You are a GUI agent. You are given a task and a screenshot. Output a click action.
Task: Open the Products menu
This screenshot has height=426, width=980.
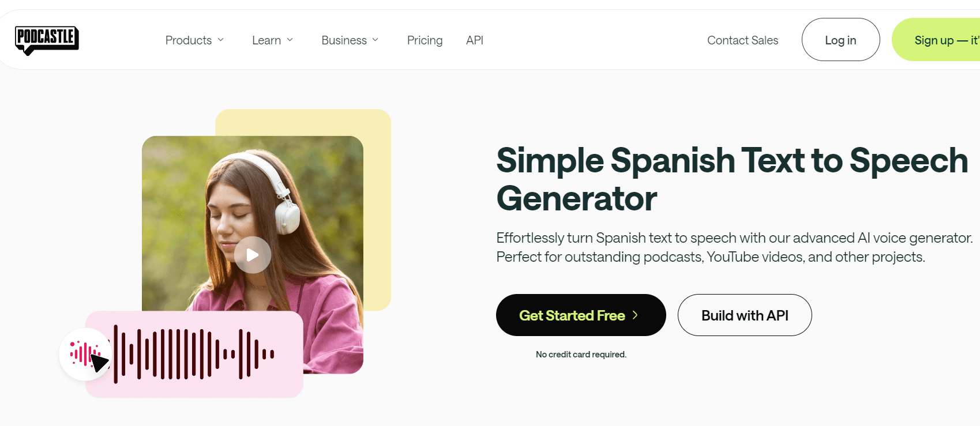(x=194, y=40)
